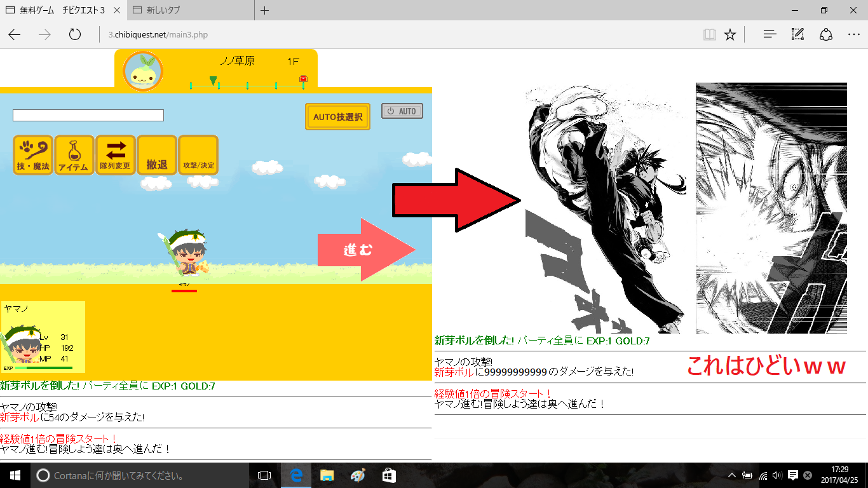Click the green triangle progress marker
The width and height of the screenshot is (868, 488).
point(213,81)
